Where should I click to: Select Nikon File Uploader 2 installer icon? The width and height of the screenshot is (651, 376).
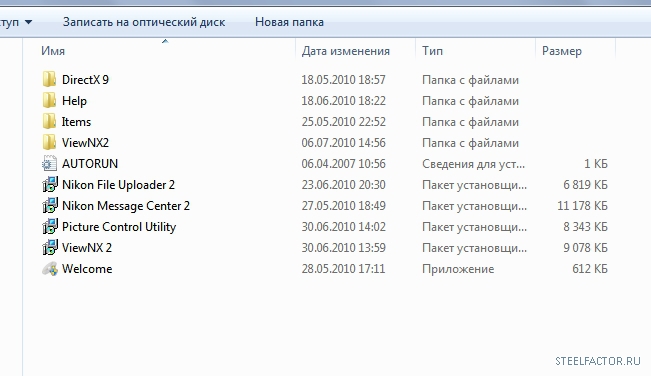[x=50, y=184]
